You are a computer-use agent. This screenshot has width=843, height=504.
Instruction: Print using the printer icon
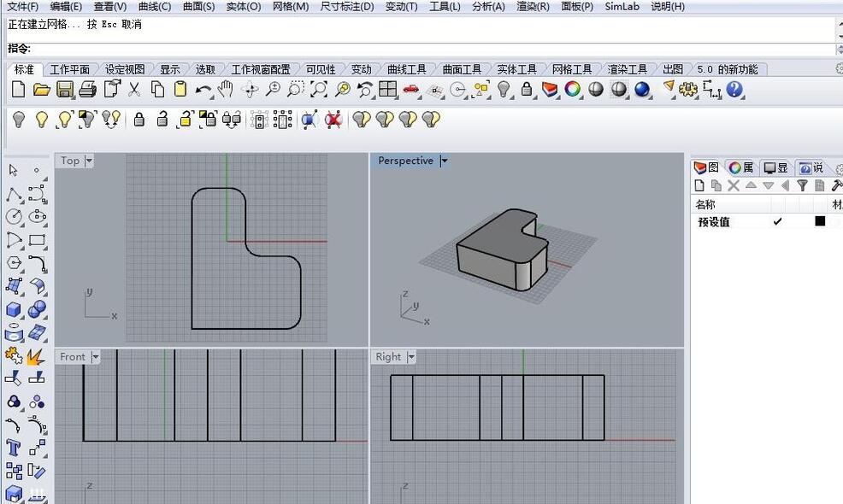(x=87, y=89)
